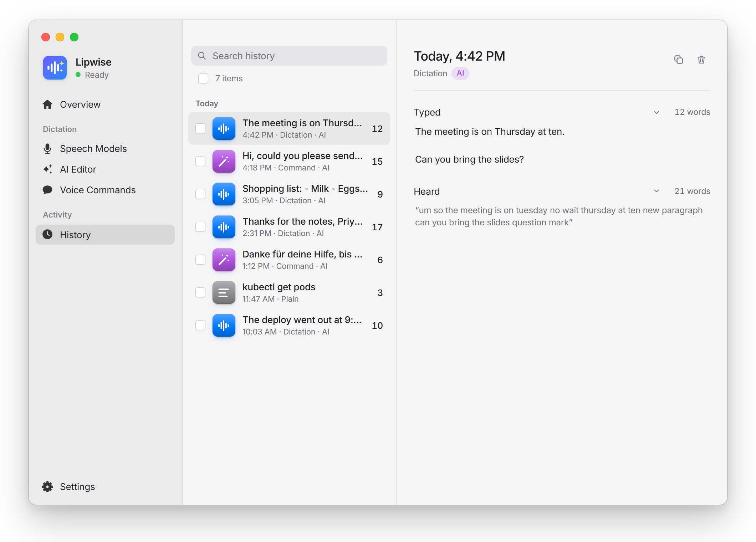Focus the Search history field
The height and width of the screenshot is (542, 756).
click(x=289, y=56)
